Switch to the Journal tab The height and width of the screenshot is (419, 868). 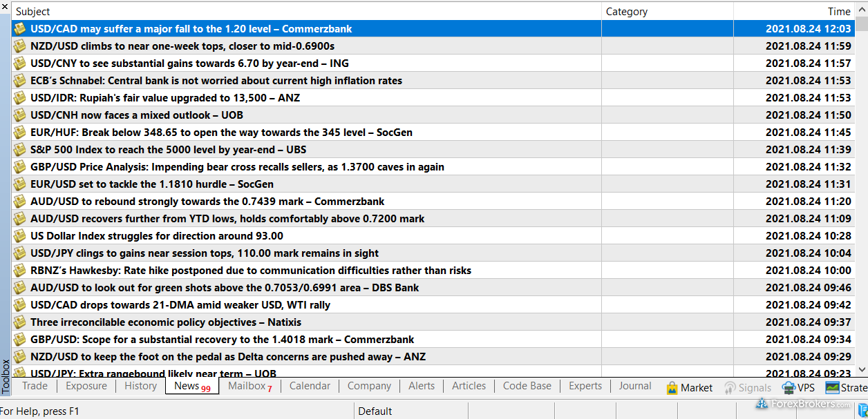click(634, 386)
